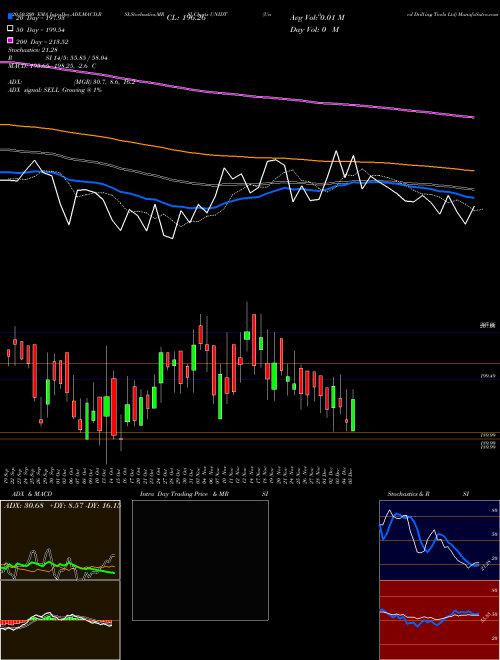Click the blue 20 Day EMA legend swatch

(x=10, y=17)
